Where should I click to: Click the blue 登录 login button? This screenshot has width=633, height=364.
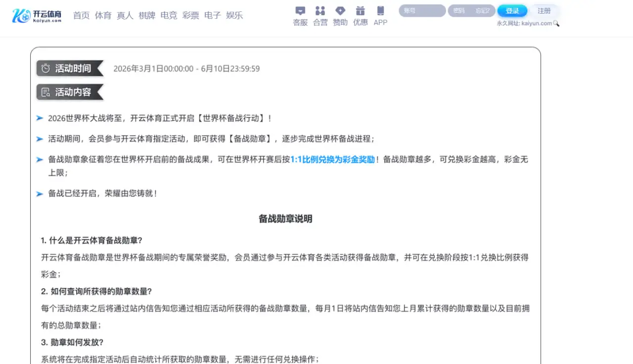click(x=512, y=11)
